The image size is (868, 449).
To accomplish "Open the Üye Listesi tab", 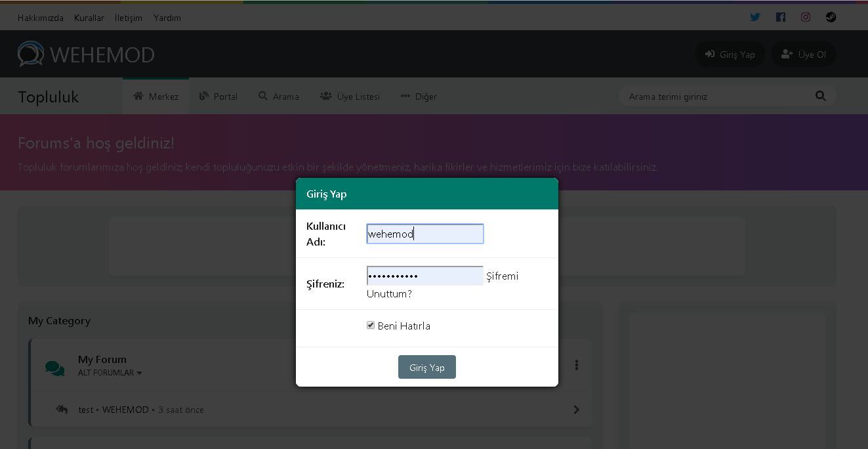I will 350,96.
